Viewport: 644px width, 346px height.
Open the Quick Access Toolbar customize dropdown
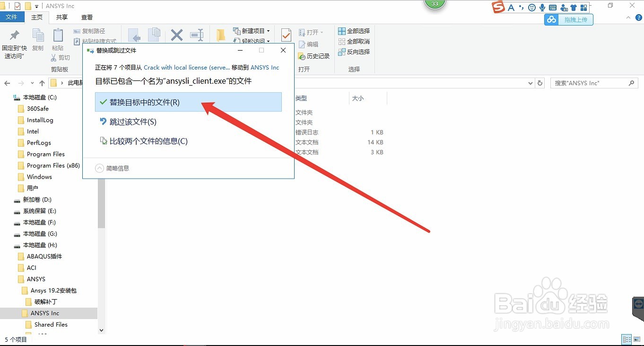click(37, 6)
